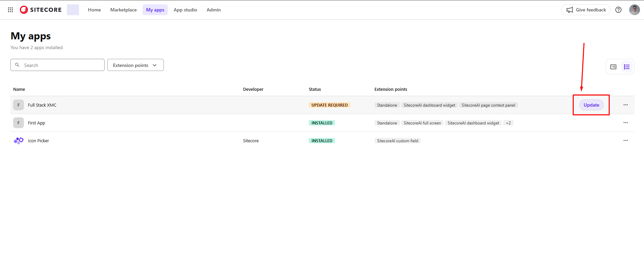Open more options for Full Stack XMC

626,105
